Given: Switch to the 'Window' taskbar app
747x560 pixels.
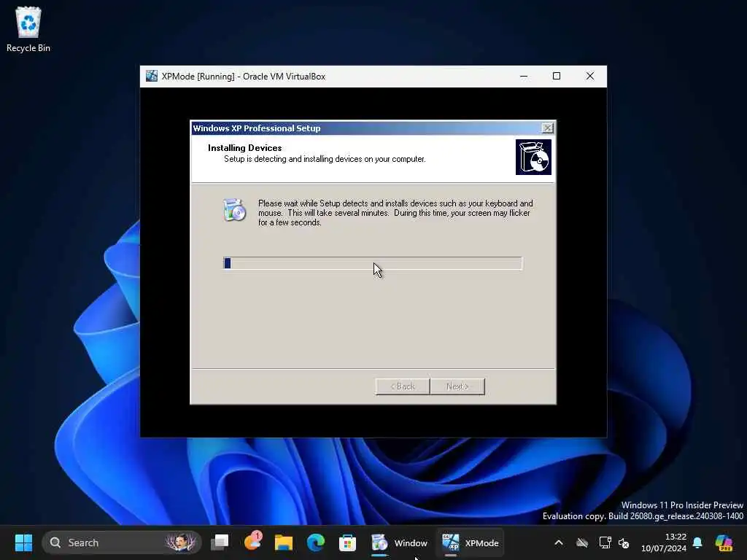Looking at the screenshot, I should [399, 542].
